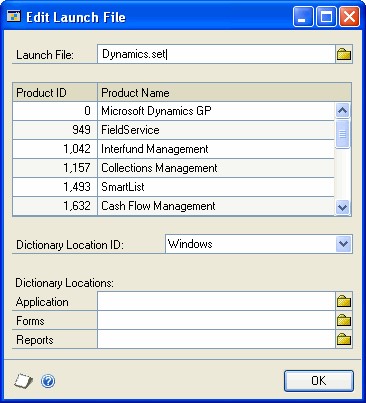Click the Reports location text field
Image resolution: width=366 pixels, height=403 pixels.
coord(216,339)
